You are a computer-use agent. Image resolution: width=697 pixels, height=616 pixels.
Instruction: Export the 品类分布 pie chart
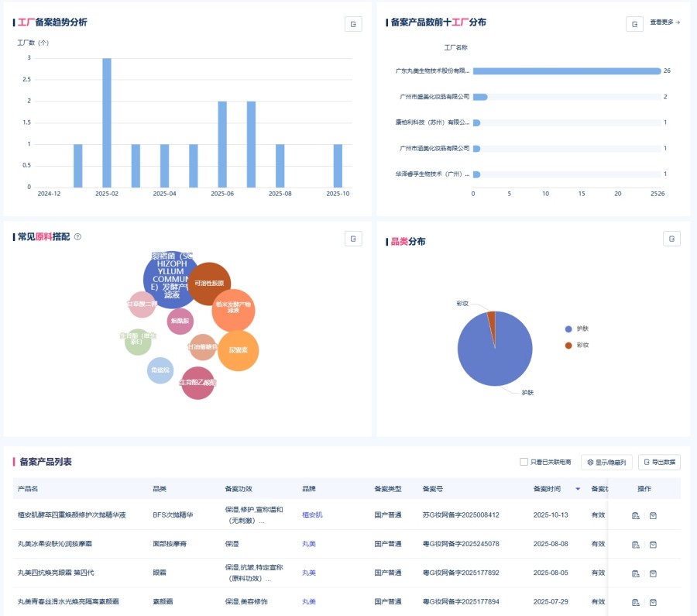(671, 239)
